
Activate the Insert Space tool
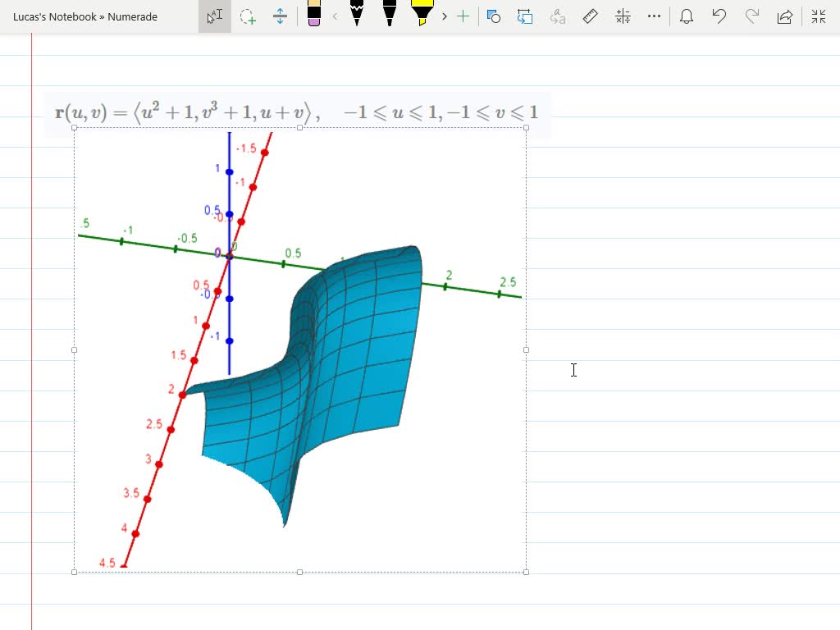(281, 16)
